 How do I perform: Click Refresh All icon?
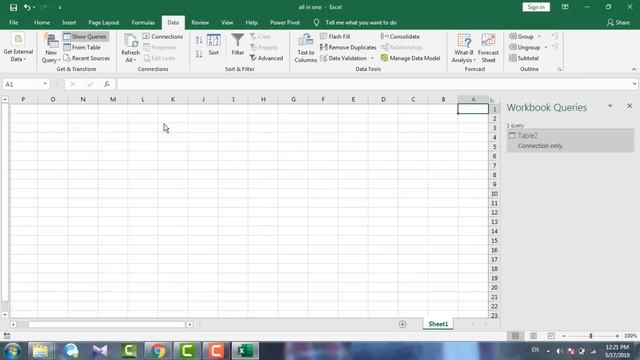point(131,48)
